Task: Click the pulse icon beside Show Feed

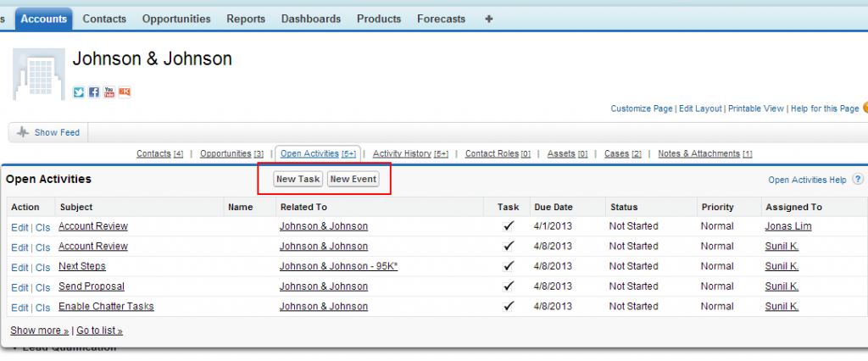Action: [x=23, y=132]
